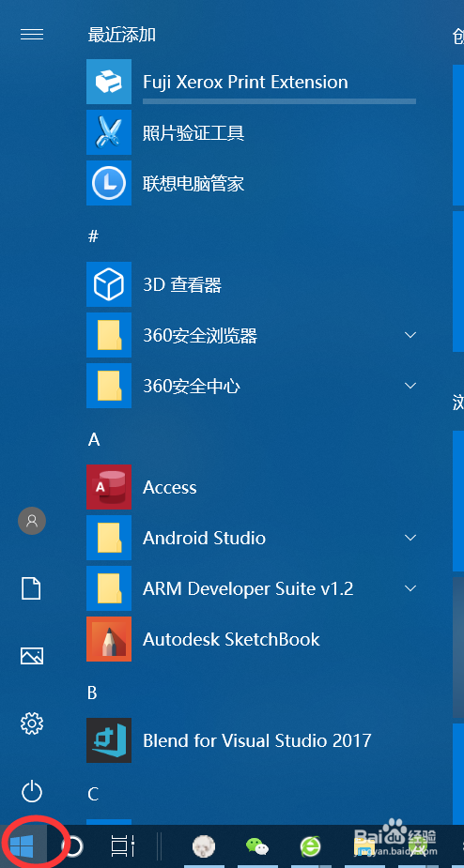Click the Windows Start button
Viewport: 464px width, 868px height.
tap(23, 845)
